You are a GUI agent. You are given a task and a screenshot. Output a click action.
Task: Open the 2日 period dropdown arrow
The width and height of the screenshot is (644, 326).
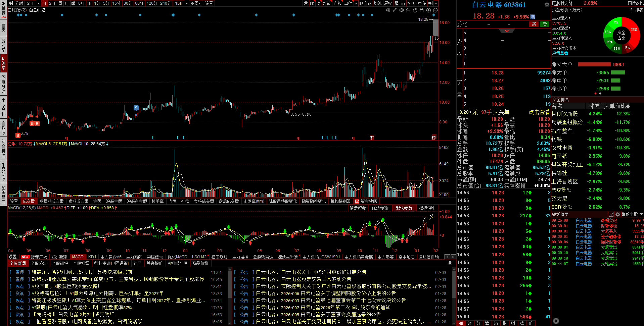click(x=39, y=3)
